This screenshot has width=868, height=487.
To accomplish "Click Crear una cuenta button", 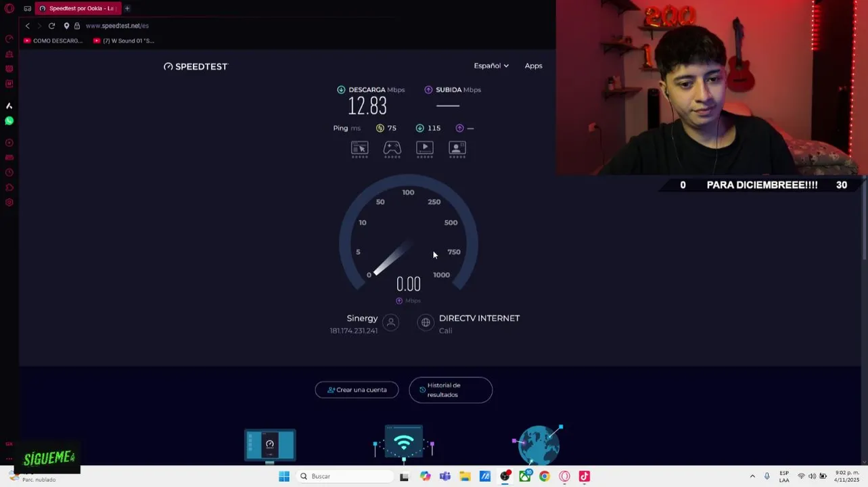I will (x=357, y=390).
